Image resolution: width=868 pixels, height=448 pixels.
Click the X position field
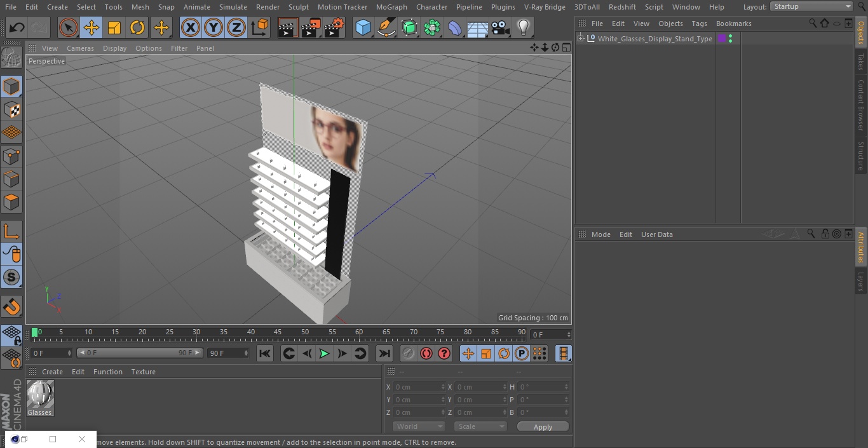(x=418, y=387)
